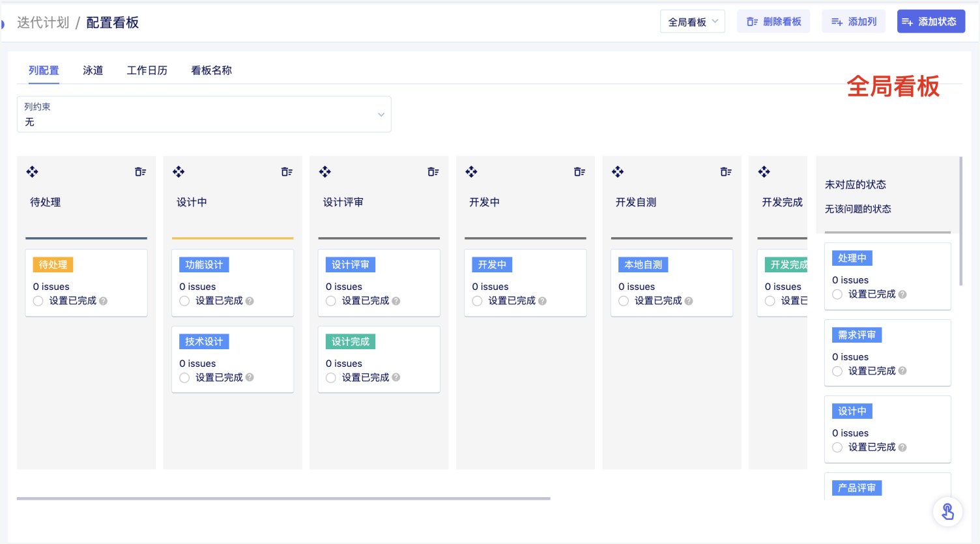Select the 处理中 status tag
This screenshot has width=980, height=544.
(x=852, y=258)
